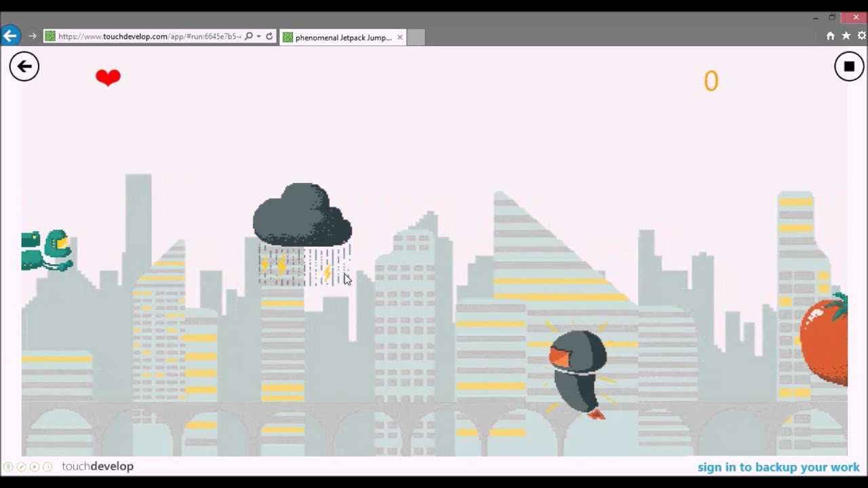868x488 pixels.
Task: Click the green robot character at the left edge
Action: coord(47,251)
